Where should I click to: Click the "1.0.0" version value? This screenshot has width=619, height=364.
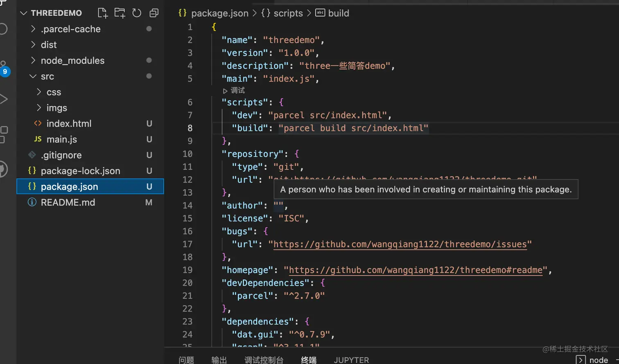[x=296, y=53]
